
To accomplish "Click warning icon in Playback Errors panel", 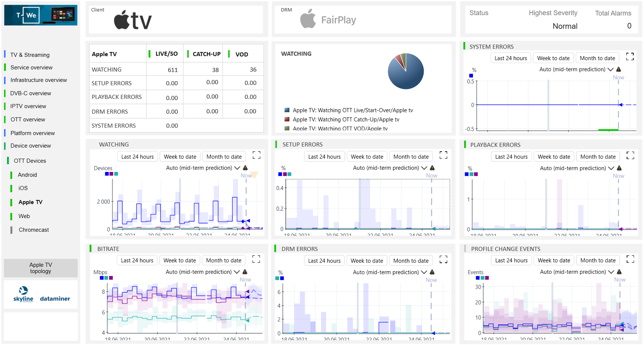I will click(619, 168).
